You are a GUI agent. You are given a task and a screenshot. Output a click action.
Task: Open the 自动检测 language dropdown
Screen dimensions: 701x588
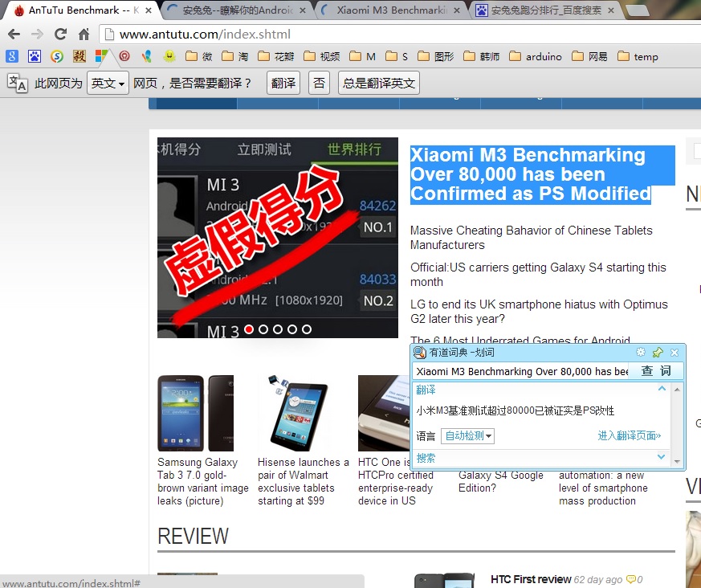tap(467, 436)
